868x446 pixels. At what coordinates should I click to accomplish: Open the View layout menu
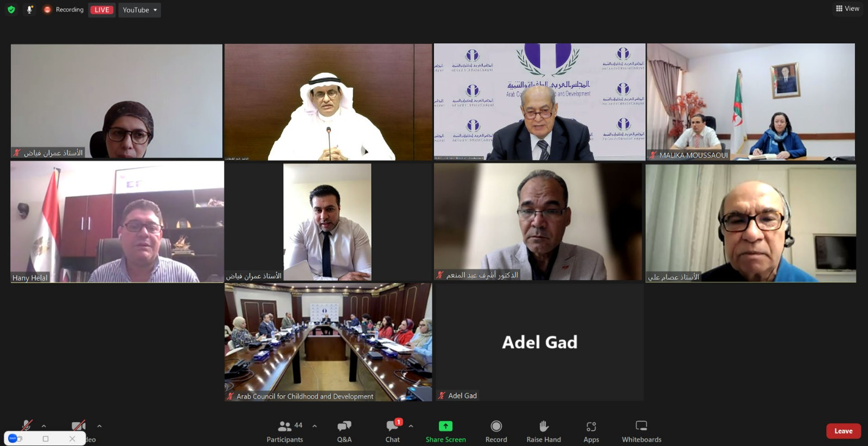(847, 8)
